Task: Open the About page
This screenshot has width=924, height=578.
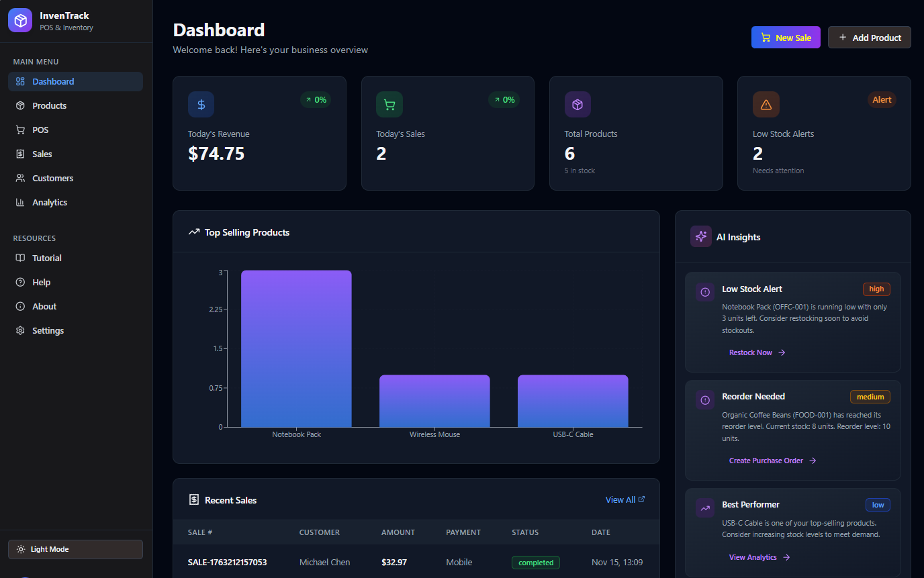Action: (x=75, y=306)
